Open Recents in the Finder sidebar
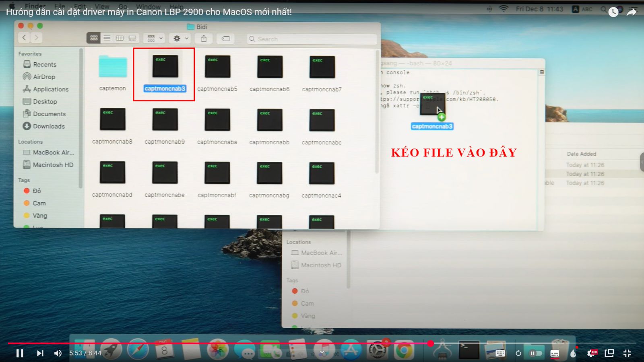 40,64
